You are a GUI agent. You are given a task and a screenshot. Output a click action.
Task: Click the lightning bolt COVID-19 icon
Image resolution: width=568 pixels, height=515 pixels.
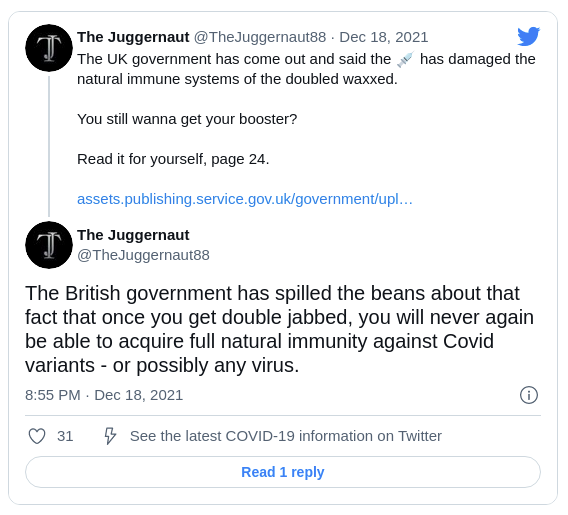(x=110, y=436)
